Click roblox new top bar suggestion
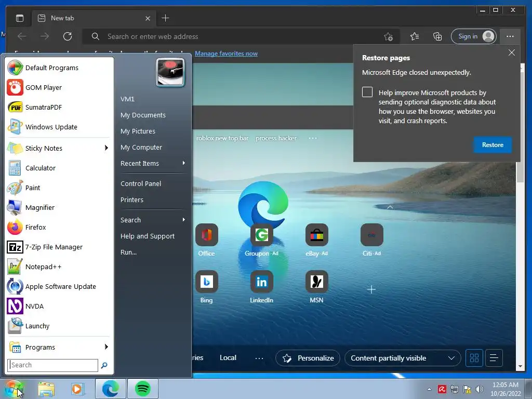Screen dimensions: 532x399 tap(222, 138)
